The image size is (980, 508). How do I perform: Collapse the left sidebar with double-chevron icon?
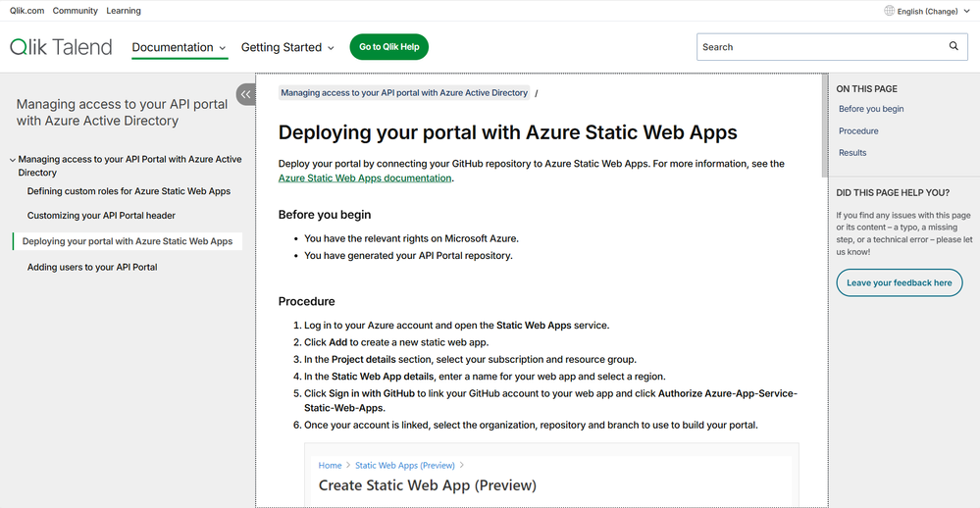pyautogui.click(x=246, y=94)
